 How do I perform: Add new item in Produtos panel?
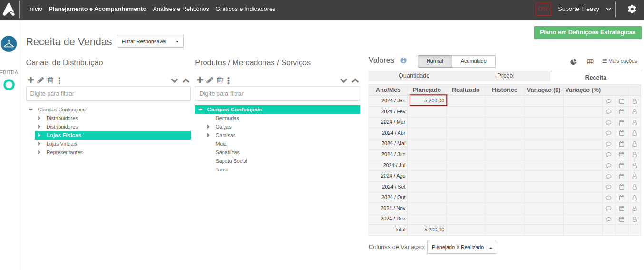pos(200,80)
